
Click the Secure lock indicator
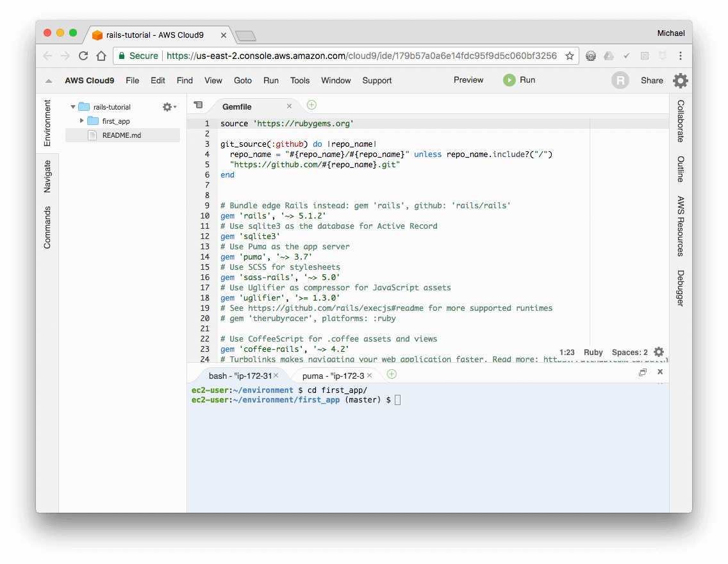pyautogui.click(x=138, y=56)
